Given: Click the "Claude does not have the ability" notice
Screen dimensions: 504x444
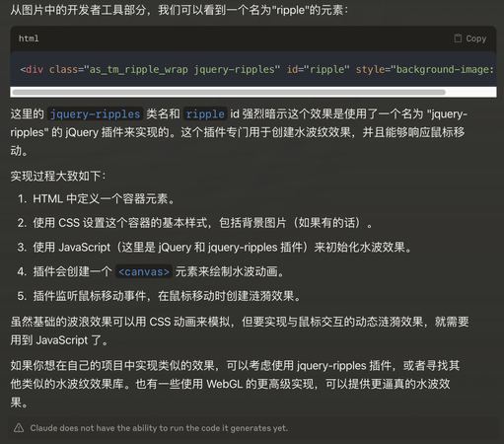Looking at the screenshot, I should click(x=159, y=428).
